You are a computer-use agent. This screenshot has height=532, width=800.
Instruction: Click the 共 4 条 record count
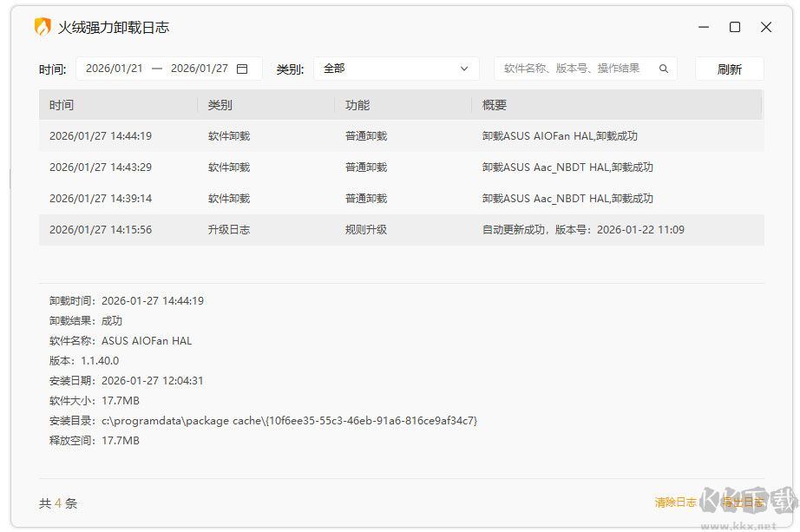(x=58, y=503)
